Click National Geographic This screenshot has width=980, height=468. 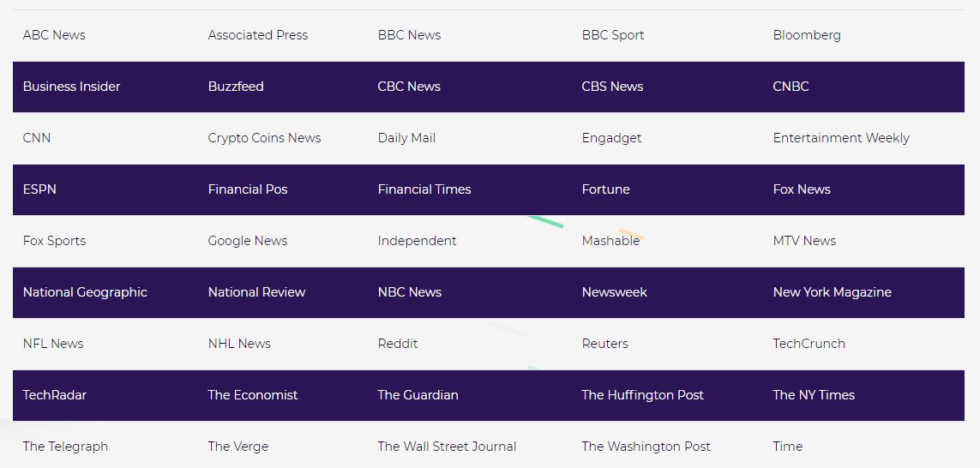pos(84,291)
